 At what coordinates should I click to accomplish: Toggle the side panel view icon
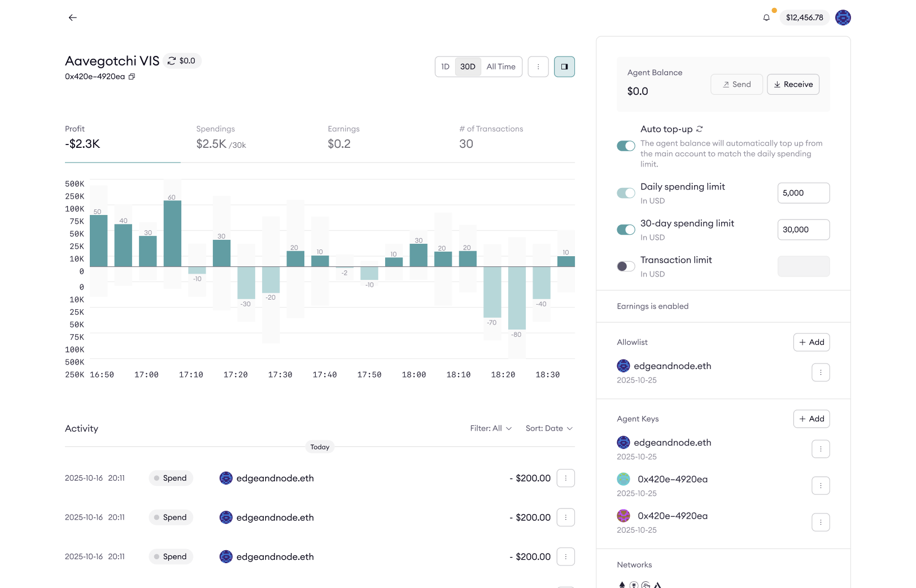point(564,67)
